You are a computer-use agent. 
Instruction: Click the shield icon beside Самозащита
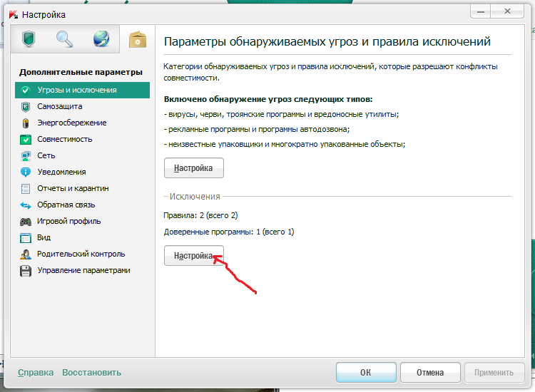click(x=26, y=107)
